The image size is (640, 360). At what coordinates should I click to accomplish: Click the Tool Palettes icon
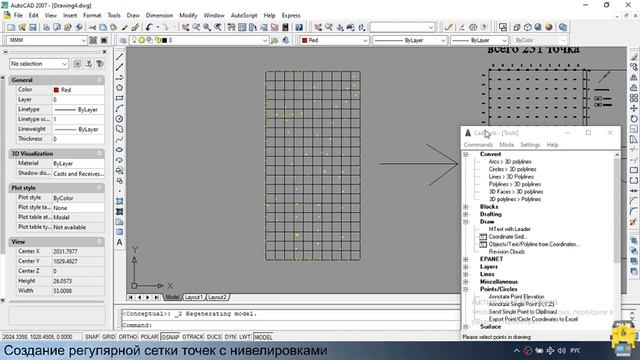pyautogui.click(x=253, y=27)
